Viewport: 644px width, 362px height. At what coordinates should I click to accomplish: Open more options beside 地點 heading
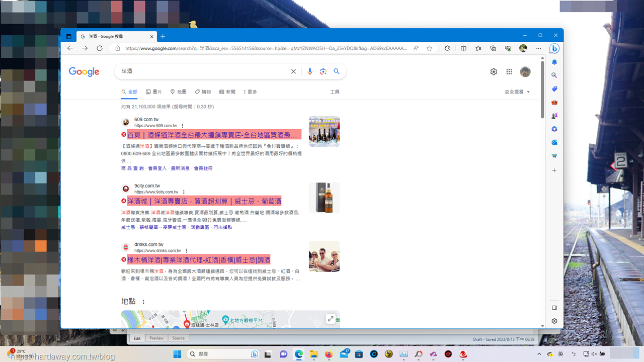pyautogui.click(x=143, y=302)
